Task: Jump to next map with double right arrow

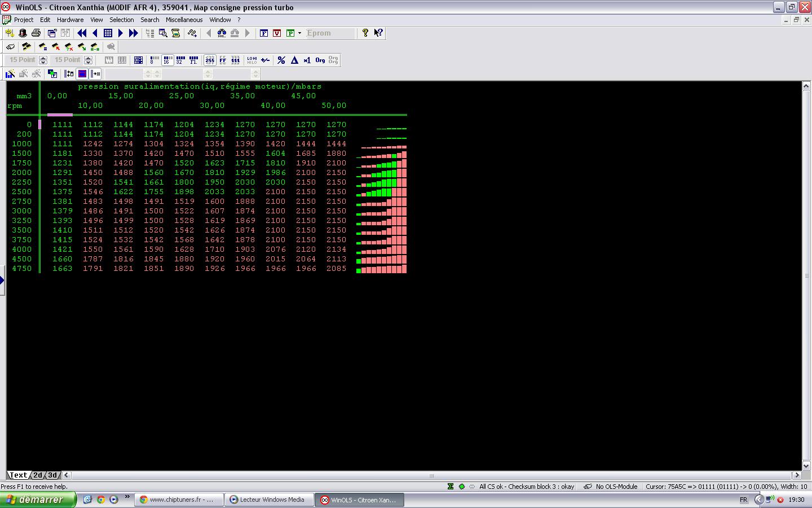Action: click(x=134, y=33)
